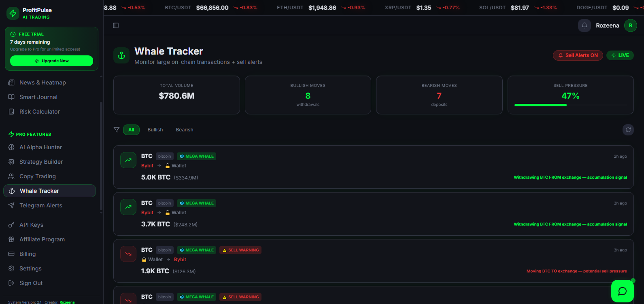Select the Bullish filter tab
The height and width of the screenshot is (304, 644).
155,130
